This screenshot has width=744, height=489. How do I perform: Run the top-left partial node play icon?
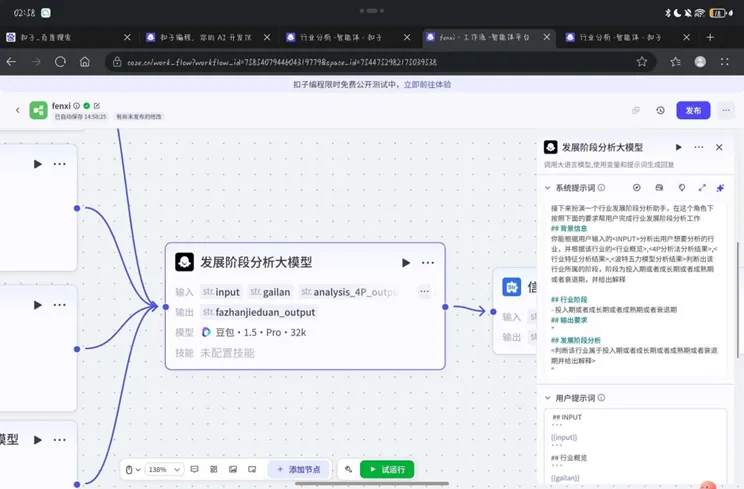click(37, 164)
